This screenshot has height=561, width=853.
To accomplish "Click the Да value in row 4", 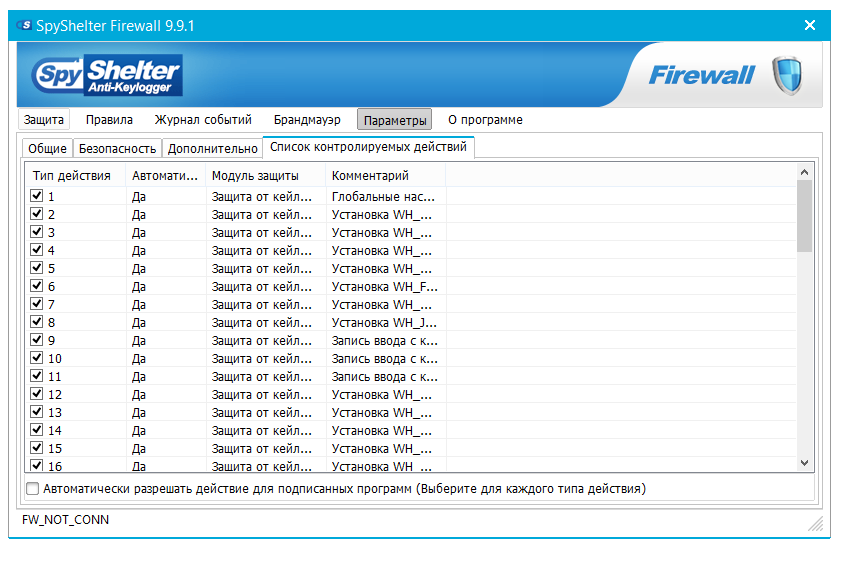I will tap(139, 251).
